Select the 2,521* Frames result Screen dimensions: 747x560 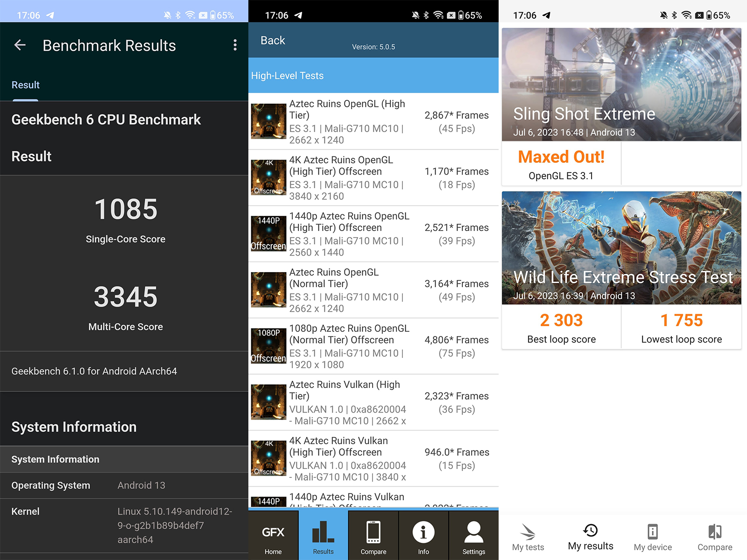pyautogui.click(x=457, y=227)
